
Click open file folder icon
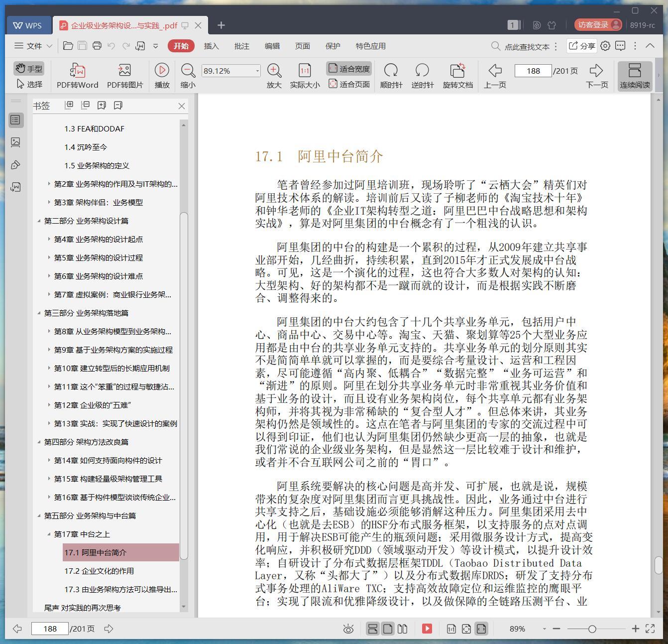(x=68, y=46)
